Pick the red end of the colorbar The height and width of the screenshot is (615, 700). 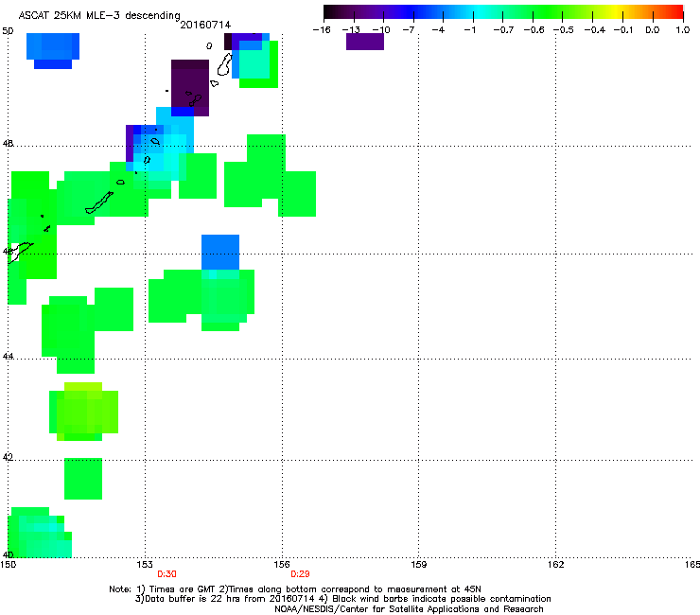click(x=676, y=11)
